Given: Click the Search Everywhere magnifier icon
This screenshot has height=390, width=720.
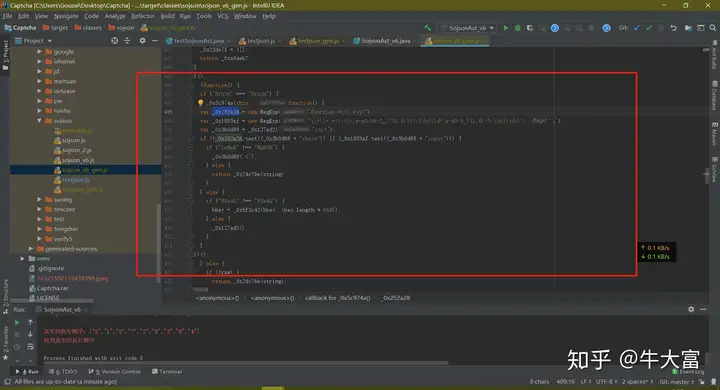Looking at the screenshot, I should coord(713,28).
